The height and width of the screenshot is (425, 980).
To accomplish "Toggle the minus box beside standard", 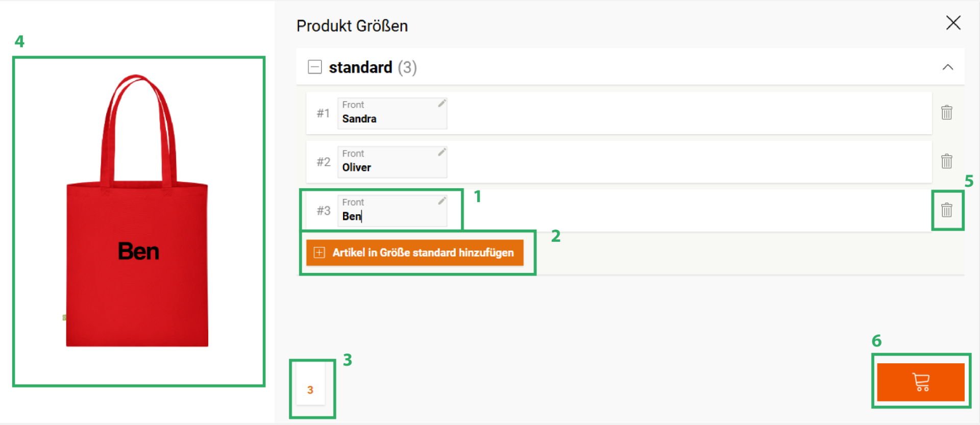I will pyautogui.click(x=315, y=67).
